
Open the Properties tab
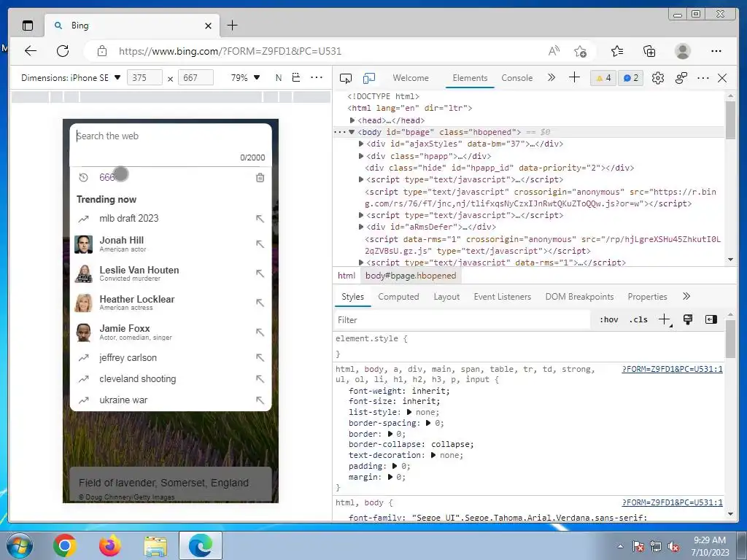(647, 297)
